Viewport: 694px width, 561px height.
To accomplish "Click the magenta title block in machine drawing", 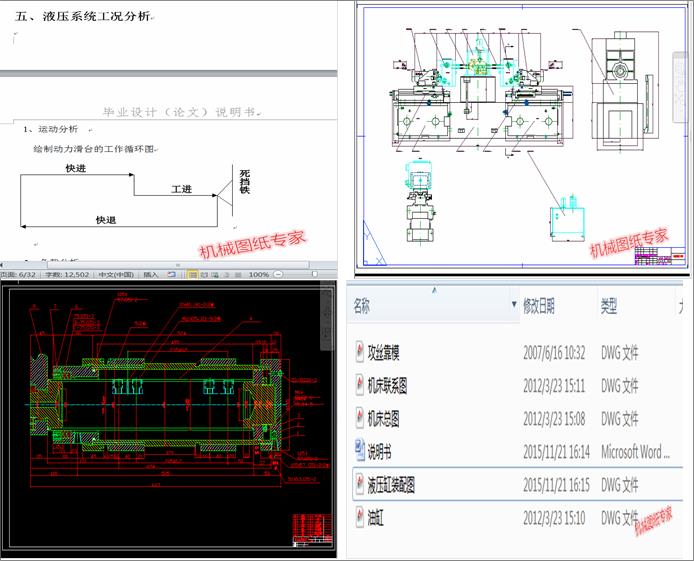I will click(660, 255).
